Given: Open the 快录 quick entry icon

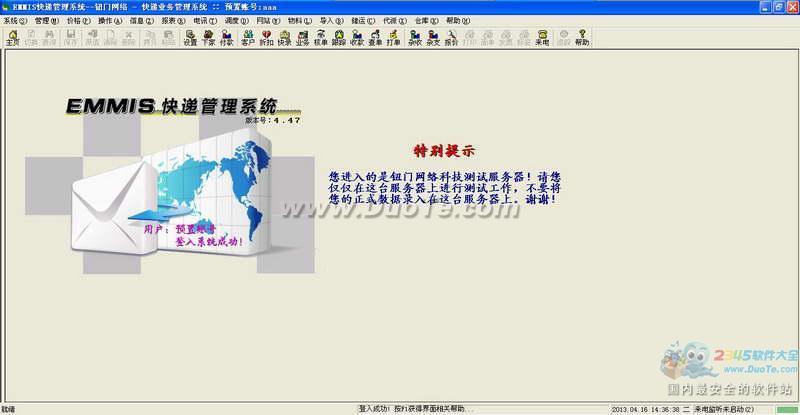Looking at the screenshot, I should point(284,38).
